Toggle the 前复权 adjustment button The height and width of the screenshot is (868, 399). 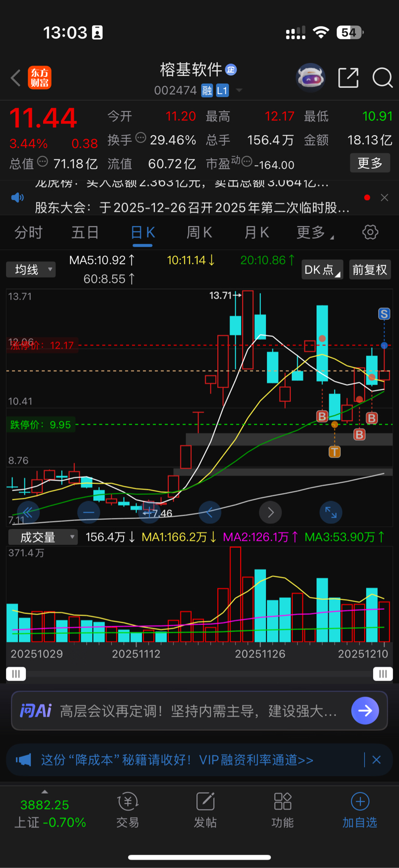(370, 270)
